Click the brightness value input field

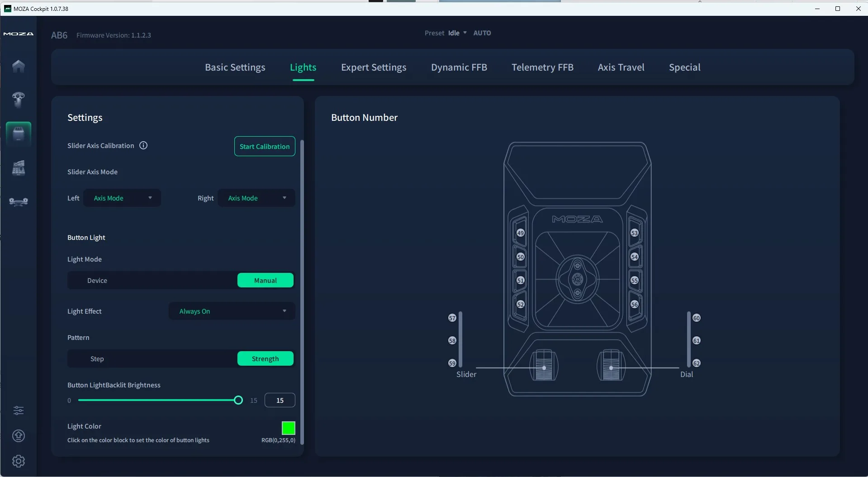tap(280, 401)
